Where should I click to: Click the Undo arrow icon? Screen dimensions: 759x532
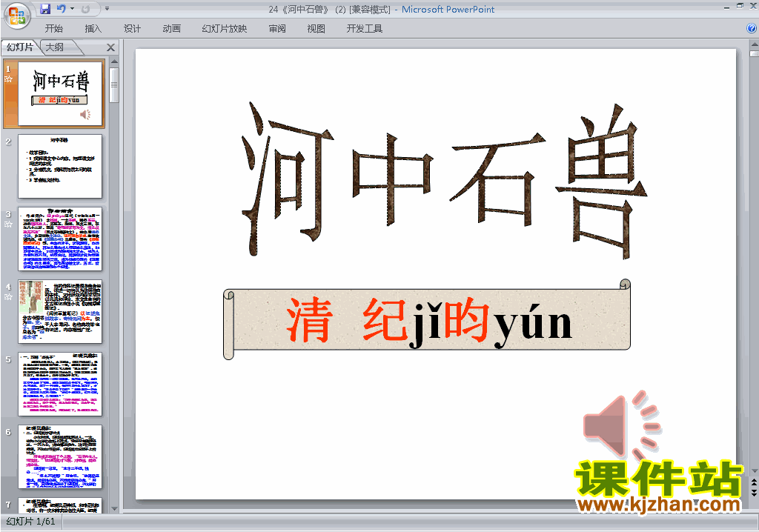(x=62, y=9)
